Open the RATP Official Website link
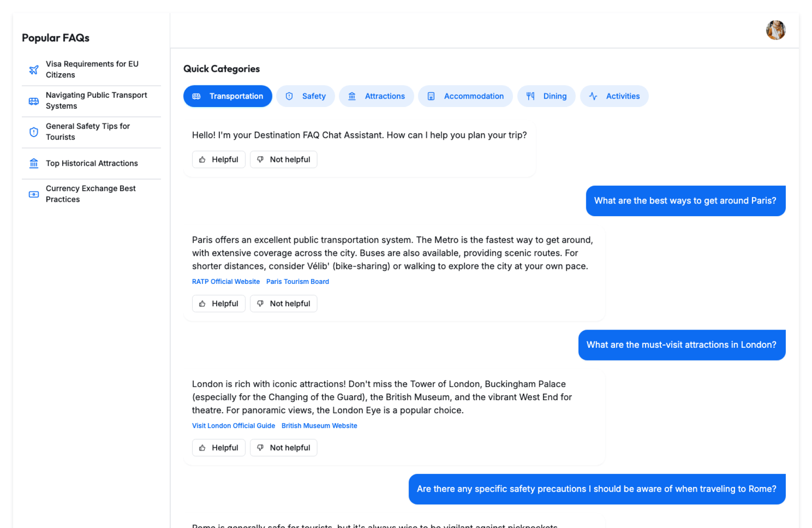 click(x=226, y=282)
